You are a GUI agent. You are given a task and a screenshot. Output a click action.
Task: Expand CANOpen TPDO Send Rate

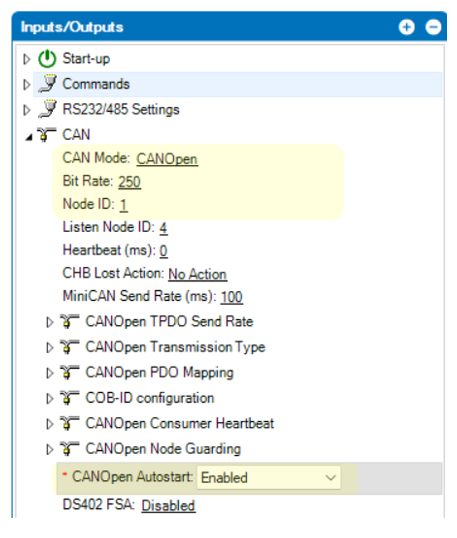point(50,322)
